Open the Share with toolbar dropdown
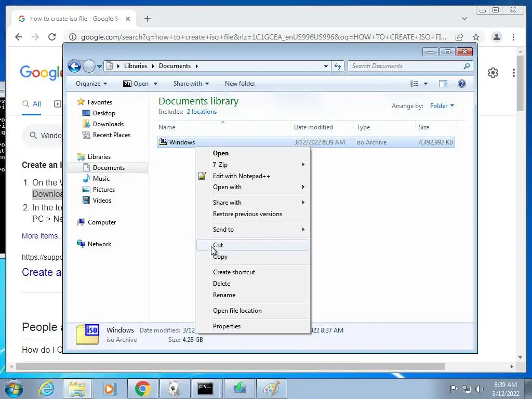 (191, 84)
